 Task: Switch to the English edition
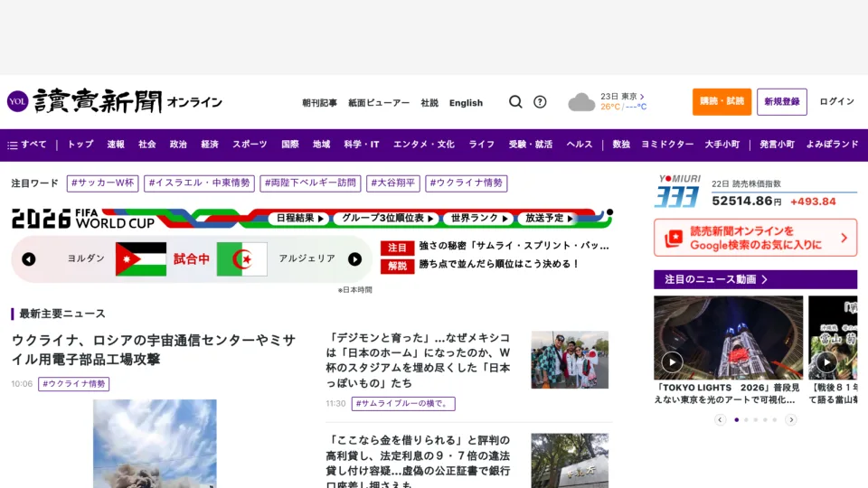coord(467,103)
